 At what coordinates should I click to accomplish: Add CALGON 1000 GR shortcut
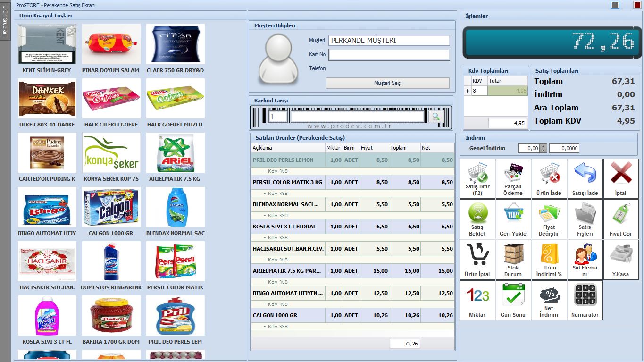[x=111, y=212]
